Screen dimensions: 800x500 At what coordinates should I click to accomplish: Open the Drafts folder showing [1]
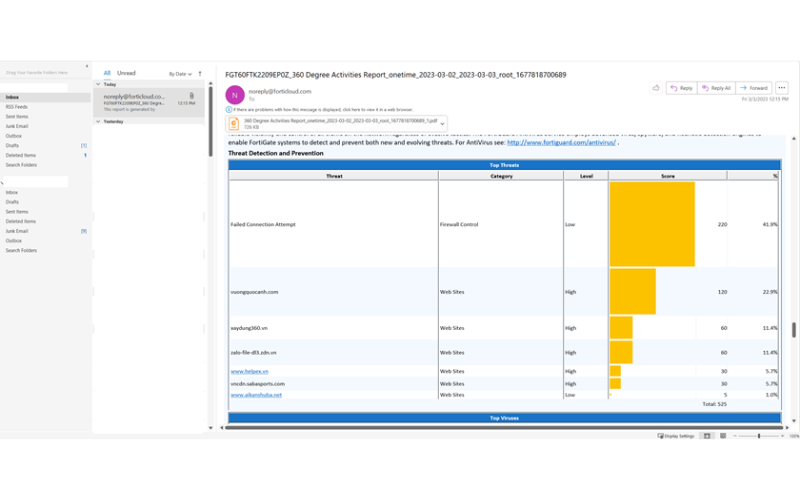tap(45, 145)
